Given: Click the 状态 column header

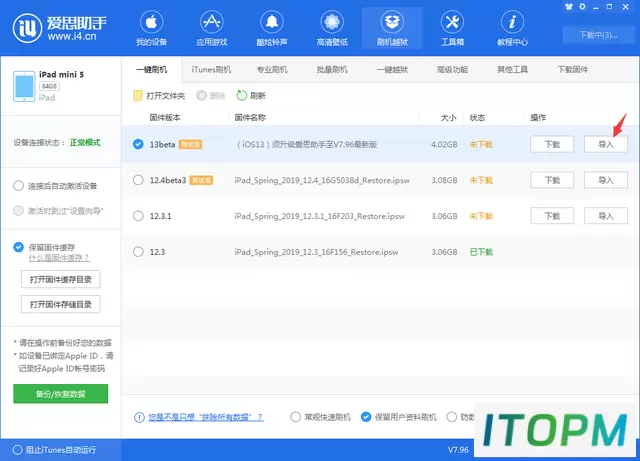Looking at the screenshot, I should coord(477,118).
